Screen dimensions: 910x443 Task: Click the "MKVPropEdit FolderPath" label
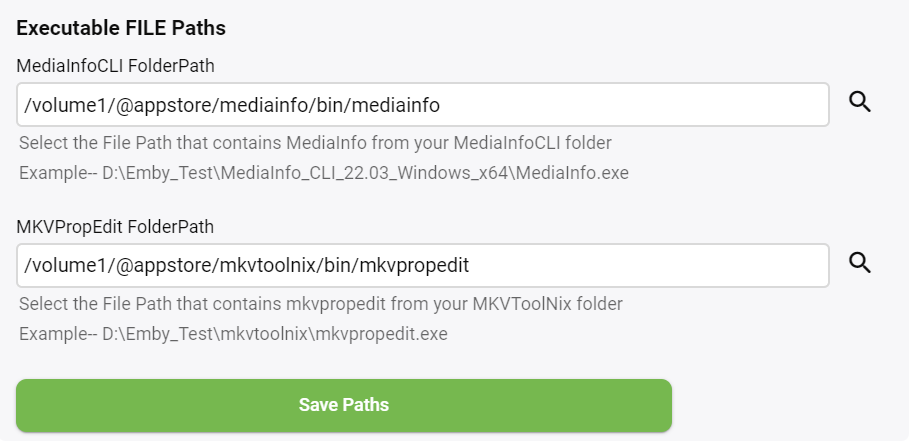point(115,227)
